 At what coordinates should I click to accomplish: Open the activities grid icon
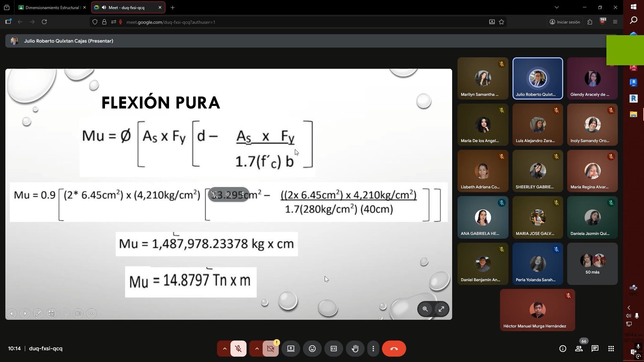click(611, 349)
